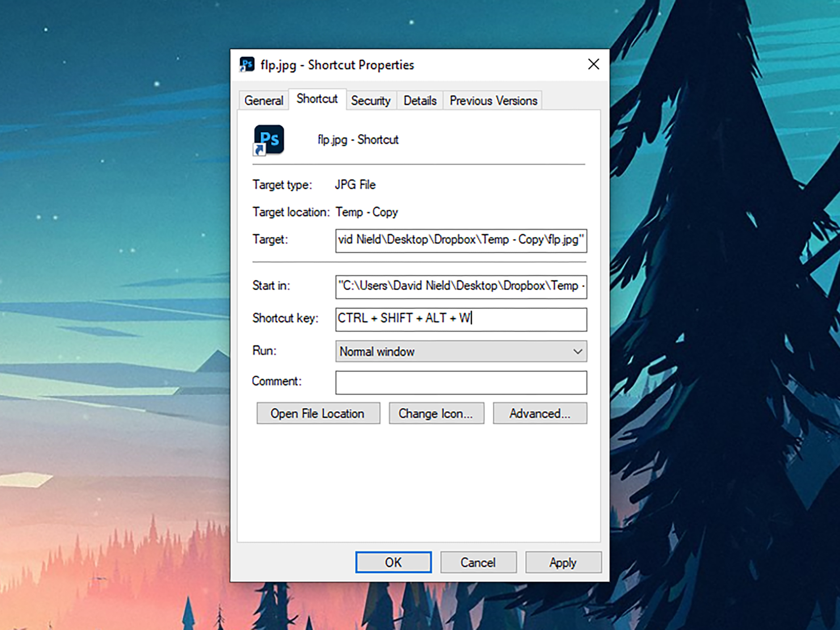The height and width of the screenshot is (630, 840).
Task: Click inside the Shortcut key field
Action: coord(461,319)
